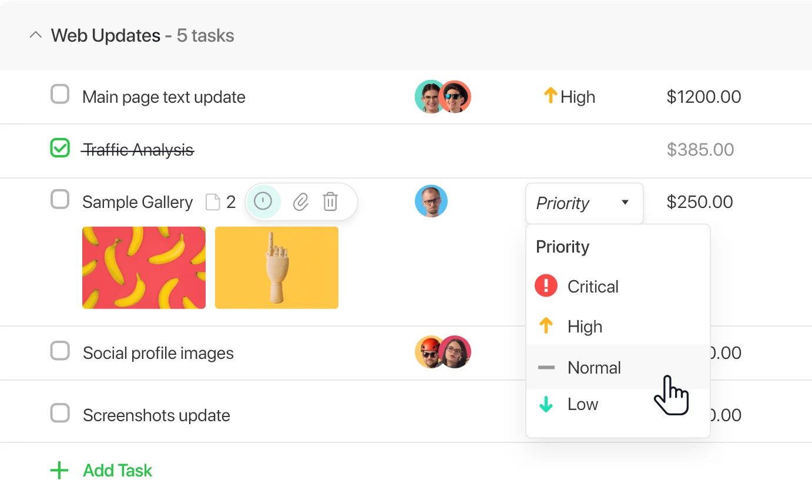Click the Add Task link

pyautogui.click(x=118, y=471)
